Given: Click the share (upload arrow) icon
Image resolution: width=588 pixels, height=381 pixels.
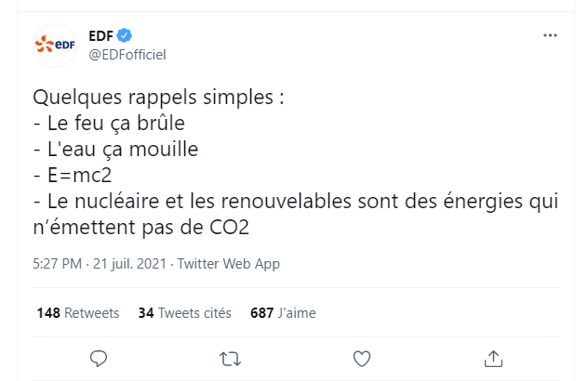Looking at the screenshot, I should coord(492,358).
